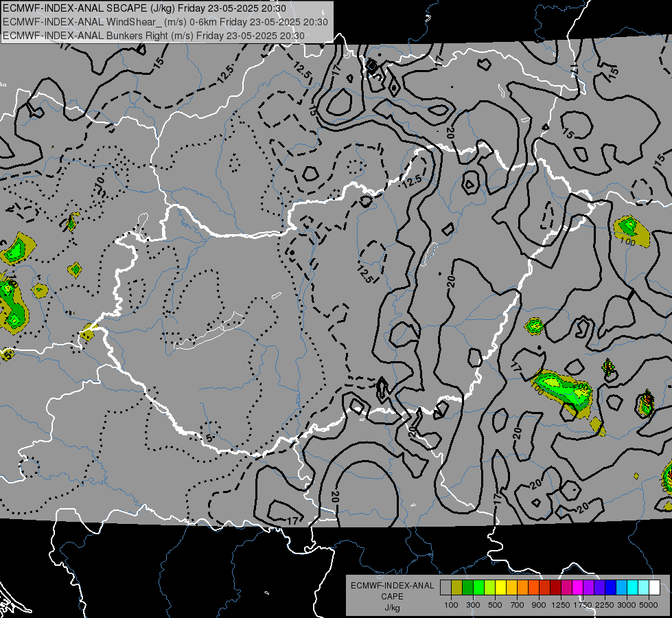Click the Bunkers Right (m/s) title line
Image resolution: width=672 pixels, height=618 pixels.
pos(154,36)
